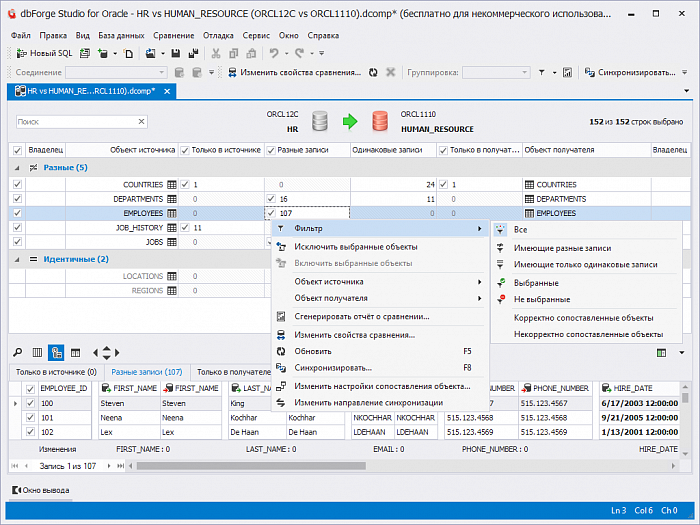
Task: Click the Undo arrow icon
Action: click(x=272, y=53)
